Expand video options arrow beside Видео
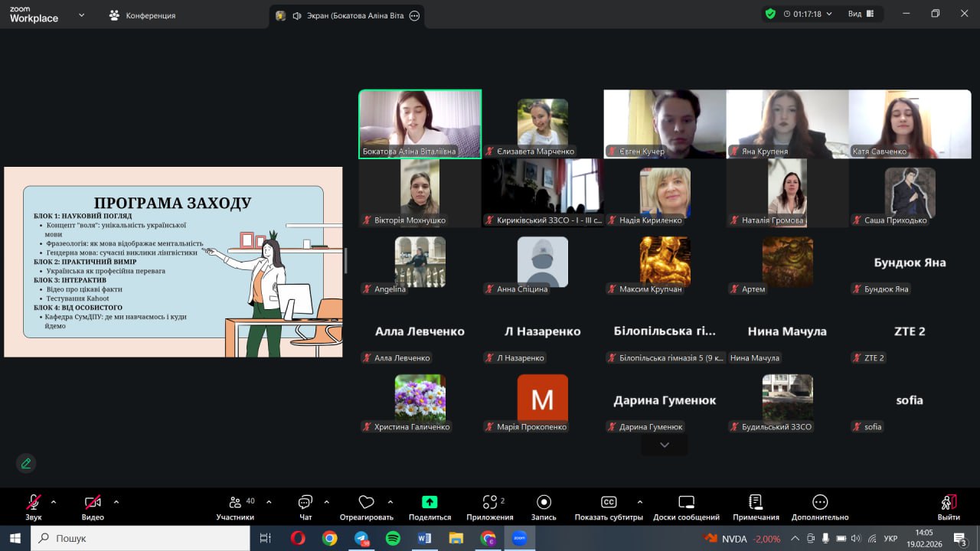This screenshot has height=551, width=980. coord(116,502)
